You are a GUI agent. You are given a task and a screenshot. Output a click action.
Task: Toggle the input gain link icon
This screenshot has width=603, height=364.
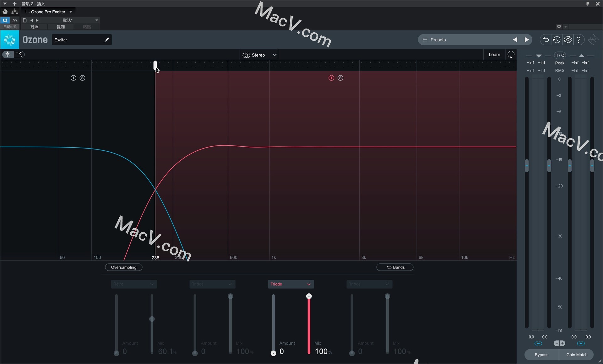(538, 343)
